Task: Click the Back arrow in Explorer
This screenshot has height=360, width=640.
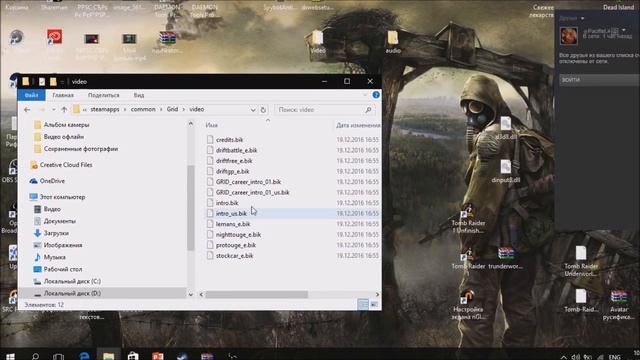Action: pyautogui.click(x=27, y=109)
